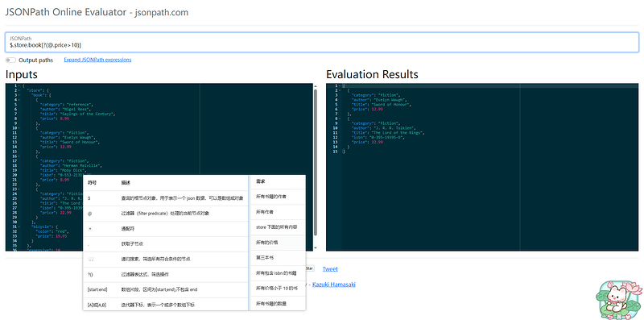The height and width of the screenshot is (320, 644).
Task: Click into the JSONPath expression field
Action: pos(321,43)
